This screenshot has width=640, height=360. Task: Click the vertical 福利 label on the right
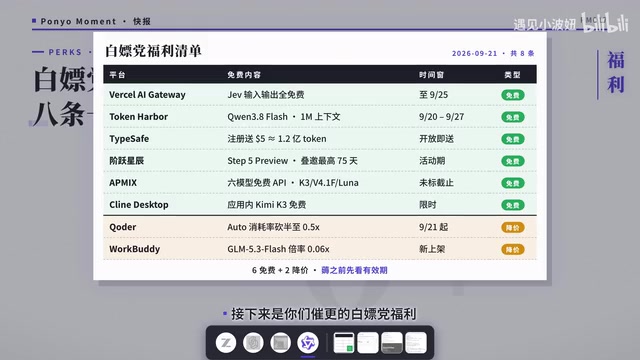pos(616,73)
